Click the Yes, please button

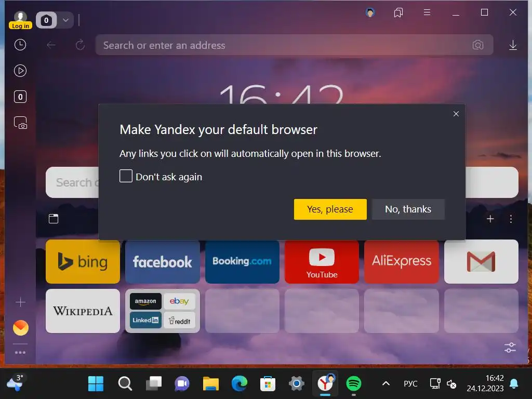(330, 209)
